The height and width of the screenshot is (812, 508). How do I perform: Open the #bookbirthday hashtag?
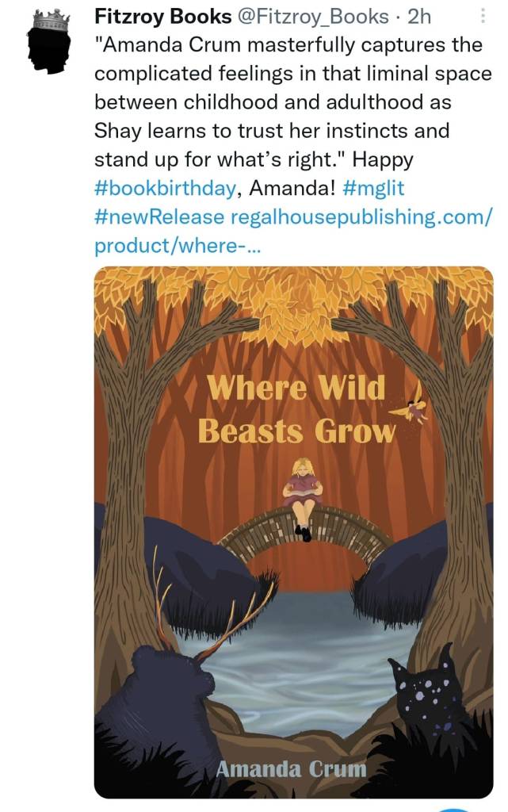click(165, 188)
